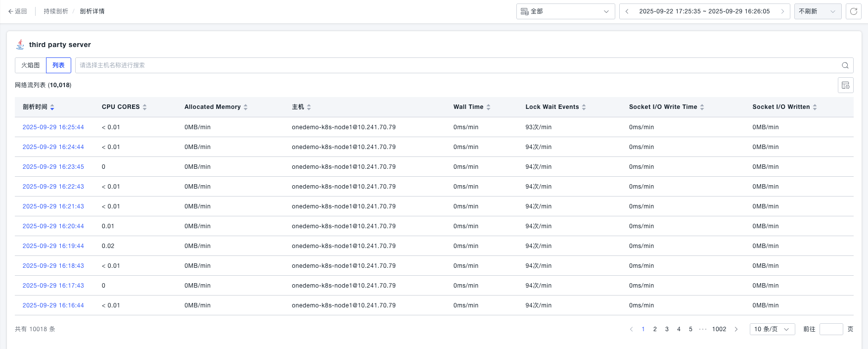Open the column settings icon
The height and width of the screenshot is (349, 868).
845,85
